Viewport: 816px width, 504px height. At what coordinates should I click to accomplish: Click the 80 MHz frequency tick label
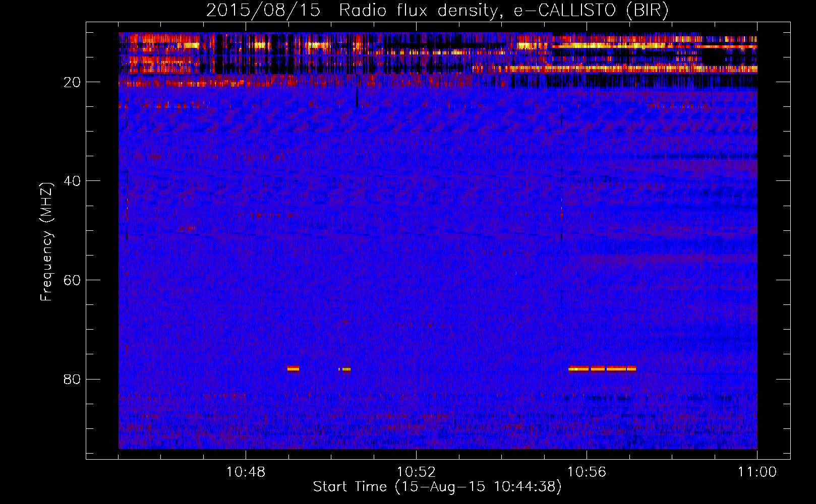[x=73, y=379]
